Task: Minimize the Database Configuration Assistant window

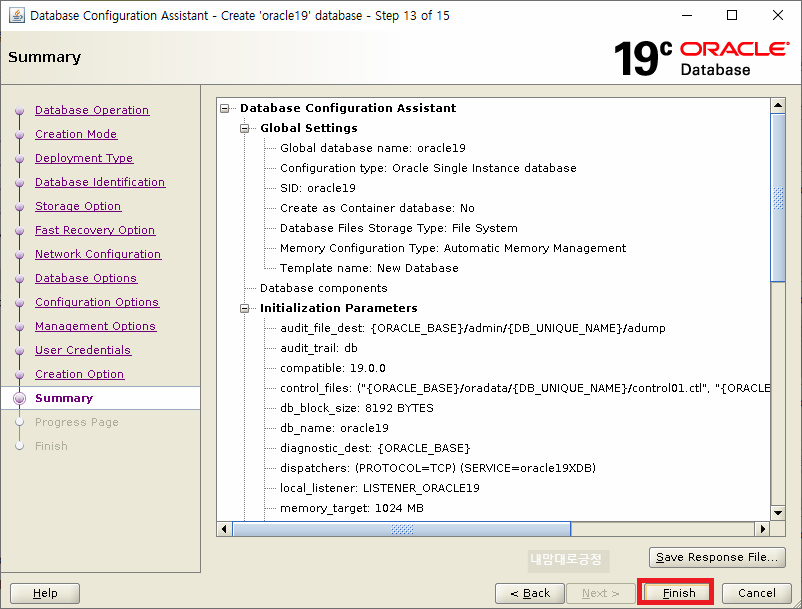Action: click(687, 15)
